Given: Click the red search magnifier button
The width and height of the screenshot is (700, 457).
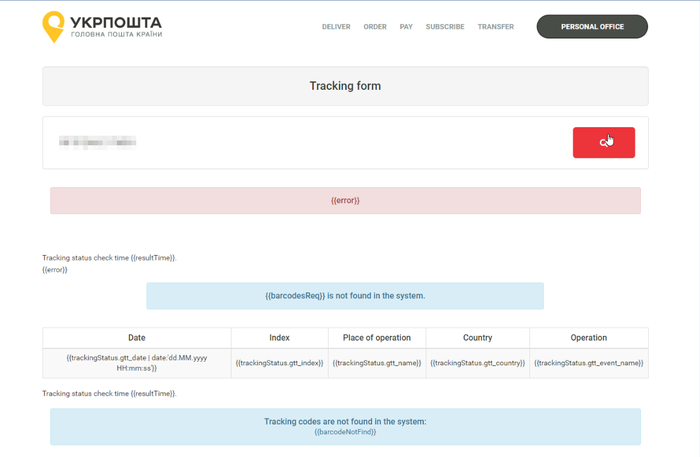Looking at the screenshot, I should [603, 143].
